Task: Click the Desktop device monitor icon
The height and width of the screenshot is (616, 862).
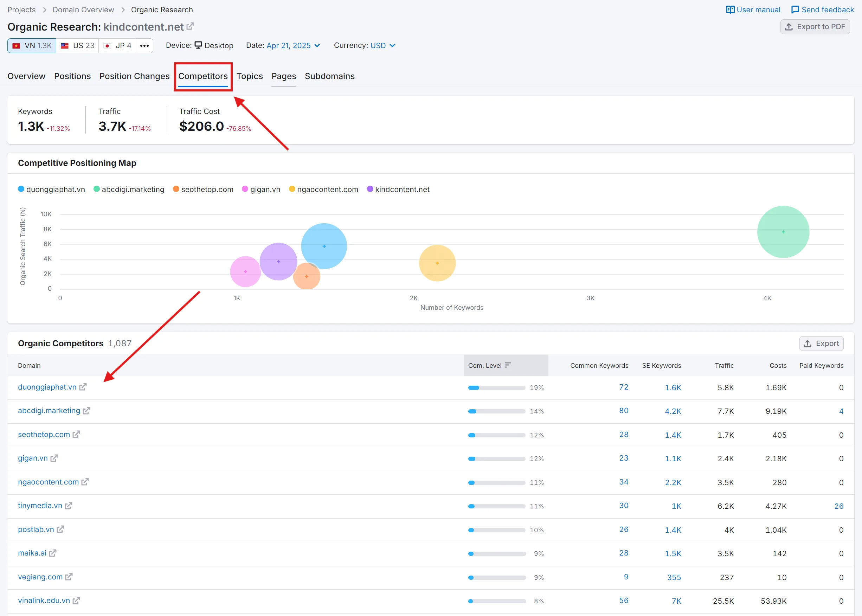Action: click(198, 45)
